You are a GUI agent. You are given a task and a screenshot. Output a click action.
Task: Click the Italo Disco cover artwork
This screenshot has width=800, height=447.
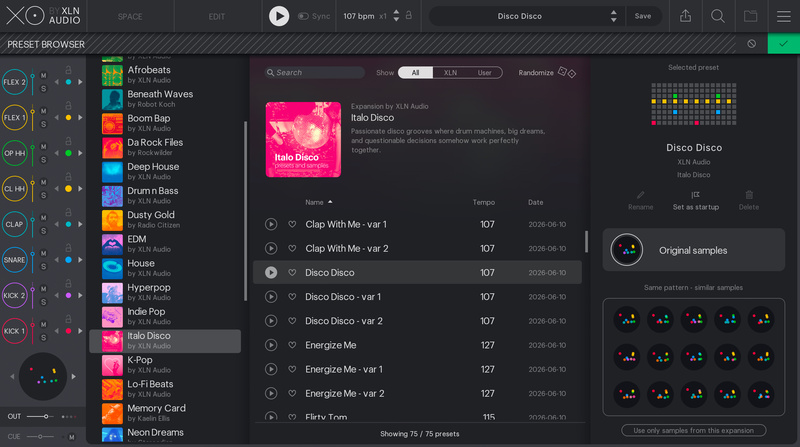click(303, 139)
